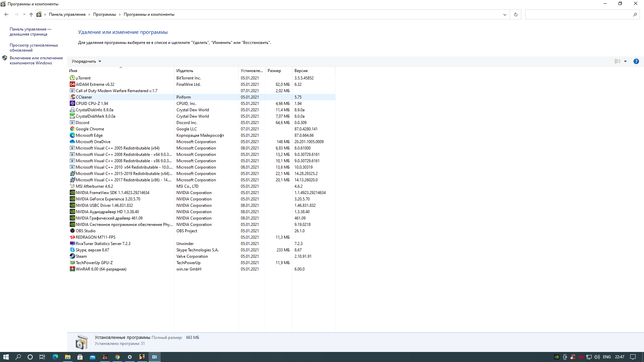This screenshot has width=644, height=362.
Task: Open Включение или отключение компонентов Windows
Action: 36,61
